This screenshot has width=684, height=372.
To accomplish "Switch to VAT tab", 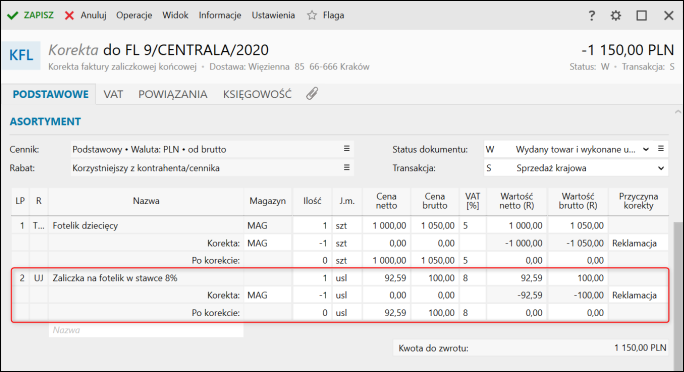I will pos(113,94).
